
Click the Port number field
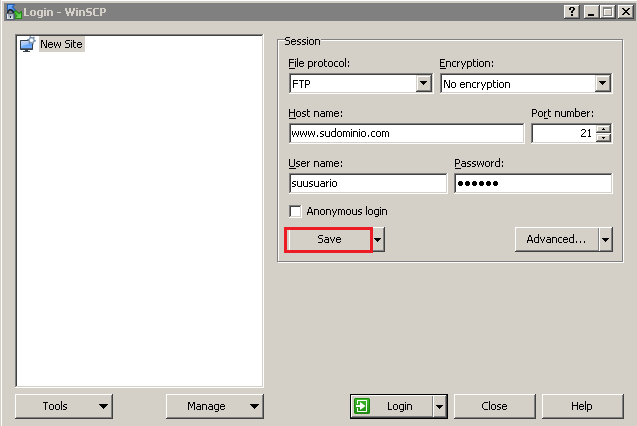(x=563, y=133)
